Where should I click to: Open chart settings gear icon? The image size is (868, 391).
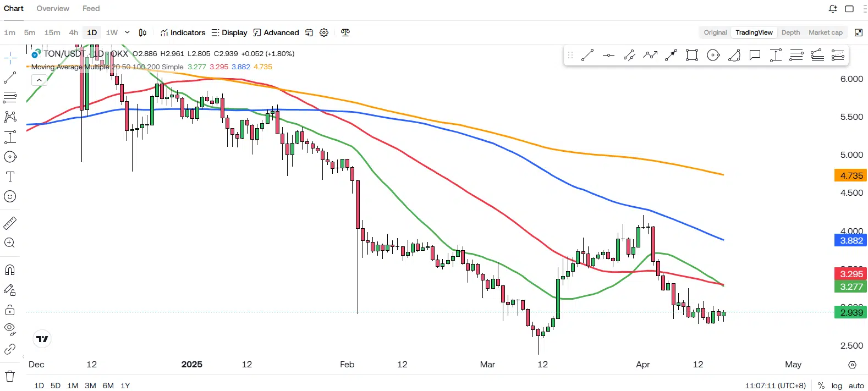pos(324,32)
